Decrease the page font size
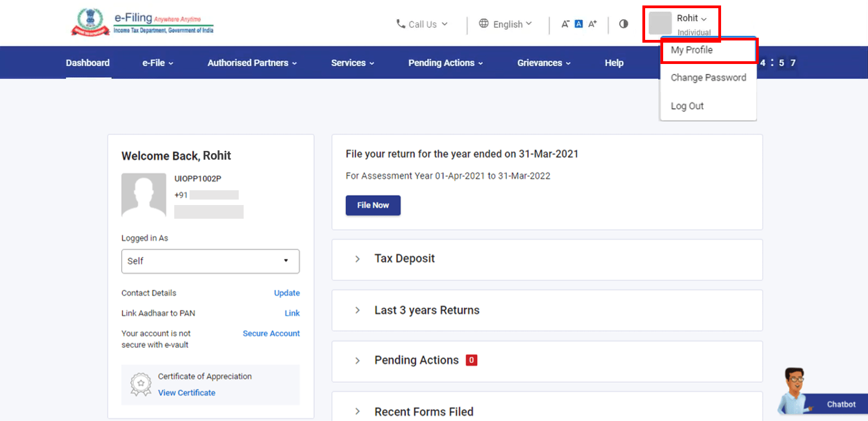This screenshot has width=868, height=421. (565, 24)
